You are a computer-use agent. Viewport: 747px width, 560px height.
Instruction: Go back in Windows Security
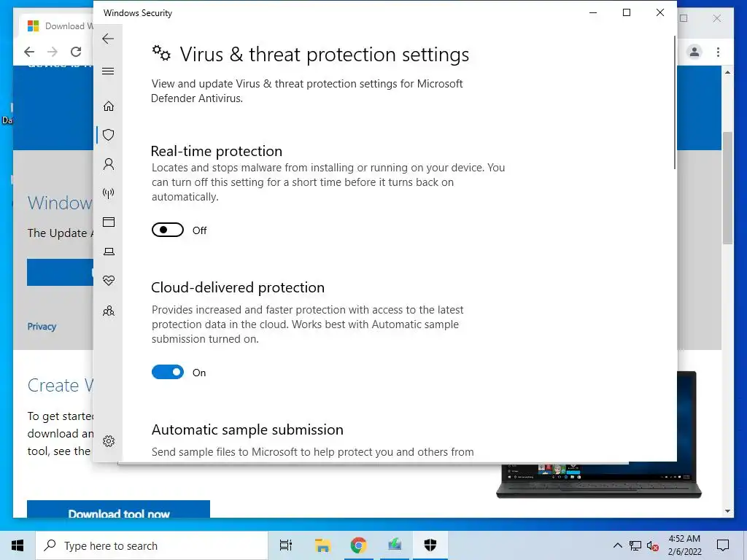(108, 39)
